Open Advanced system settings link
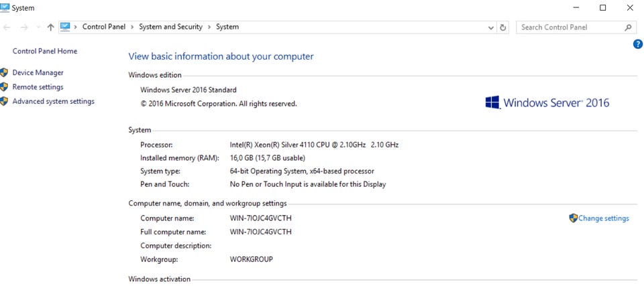The height and width of the screenshot is (286, 644). tap(54, 101)
